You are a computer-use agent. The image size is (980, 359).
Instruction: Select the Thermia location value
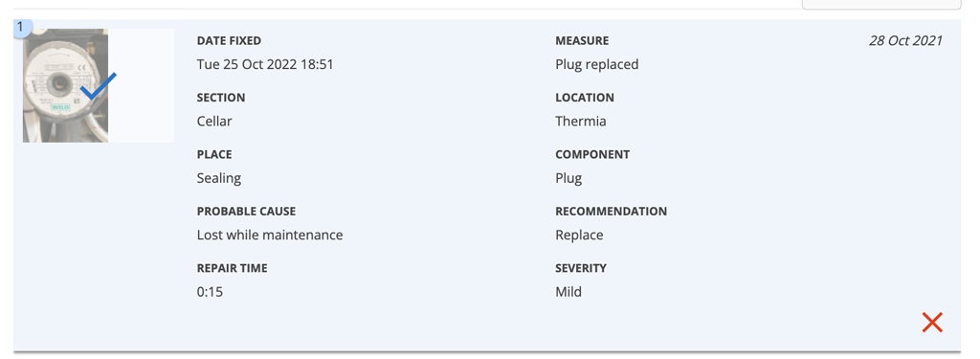click(581, 122)
